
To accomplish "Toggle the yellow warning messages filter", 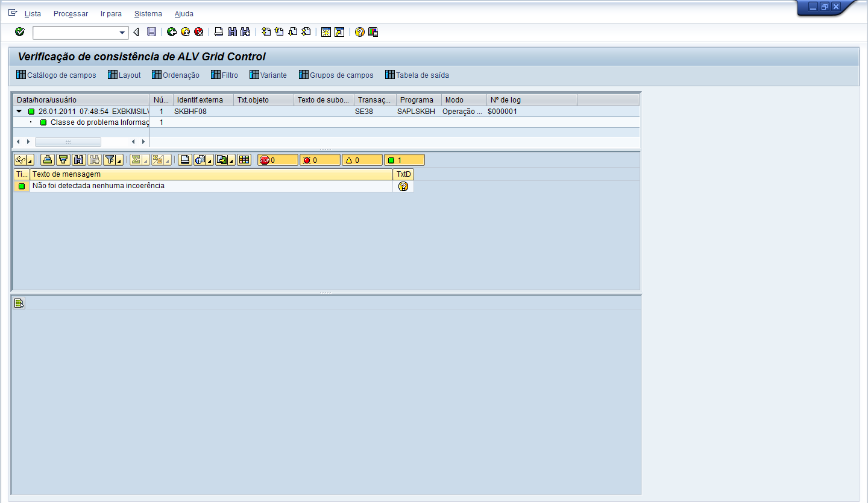I will (x=362, y=160).
